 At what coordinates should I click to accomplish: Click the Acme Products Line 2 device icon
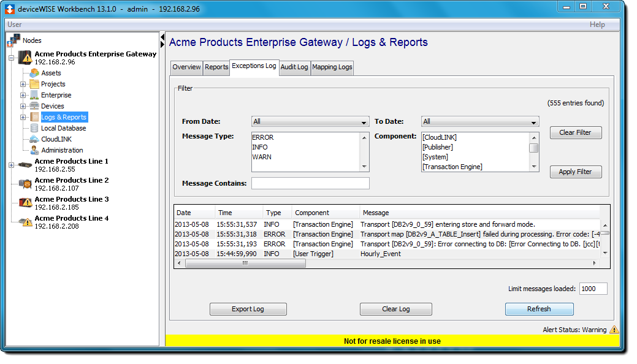pyautogui.click(x=25, y=184)
